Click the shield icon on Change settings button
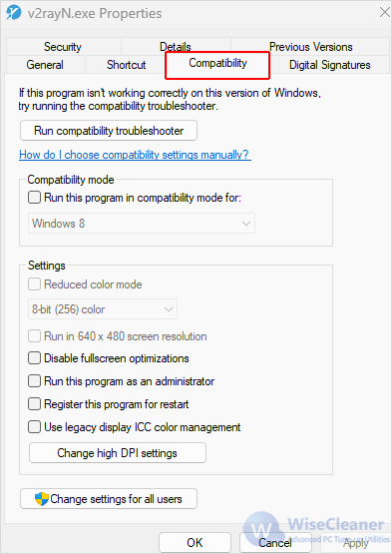 point(41,499)
